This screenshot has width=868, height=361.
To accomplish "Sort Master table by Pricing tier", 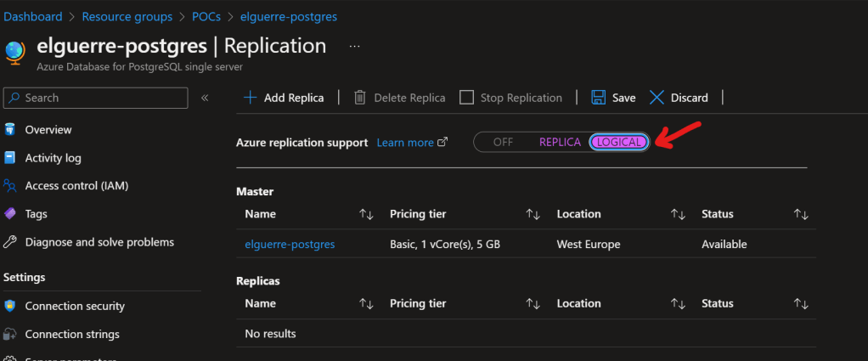I will [533, 214].
